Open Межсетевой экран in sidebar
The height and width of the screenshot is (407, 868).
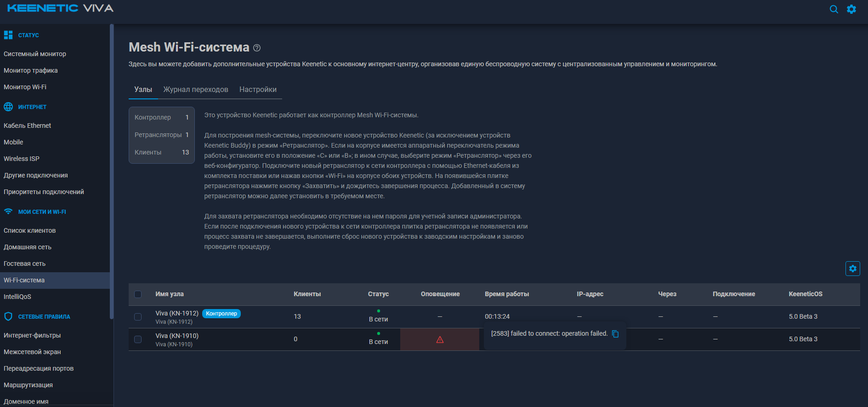point(32,352)
